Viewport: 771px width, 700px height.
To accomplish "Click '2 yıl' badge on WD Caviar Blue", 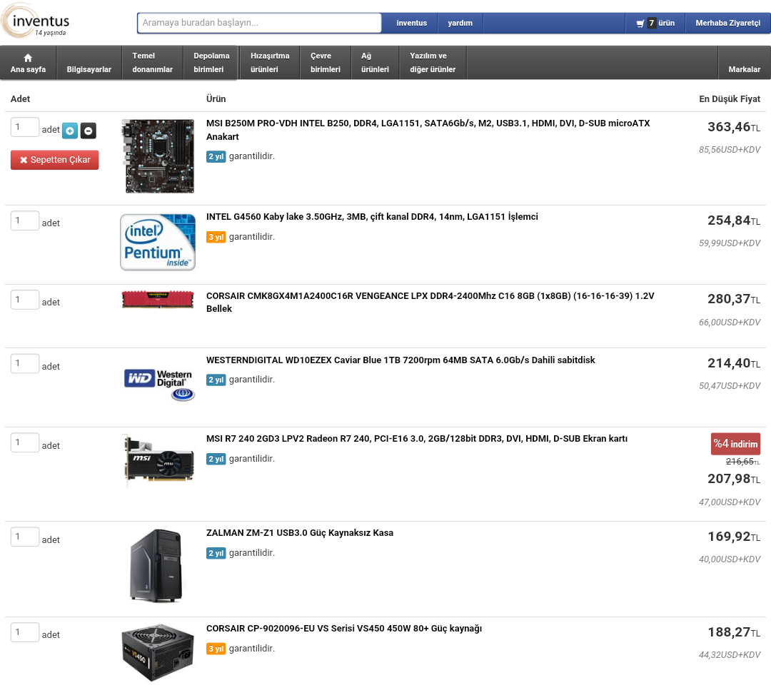I will tap(216, 380).
